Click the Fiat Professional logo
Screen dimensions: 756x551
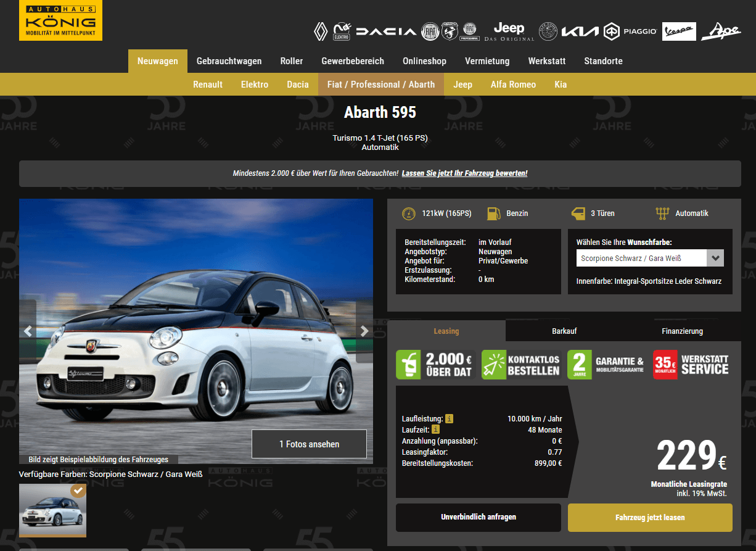(470, 31)
